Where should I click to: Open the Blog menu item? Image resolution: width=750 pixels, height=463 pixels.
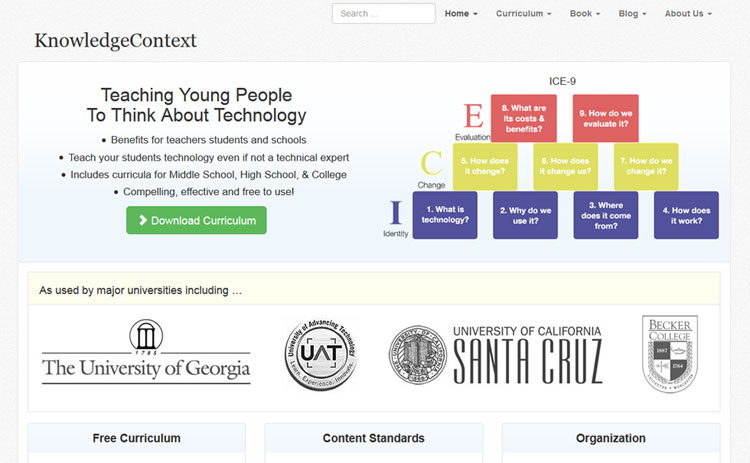click(632, 14)
